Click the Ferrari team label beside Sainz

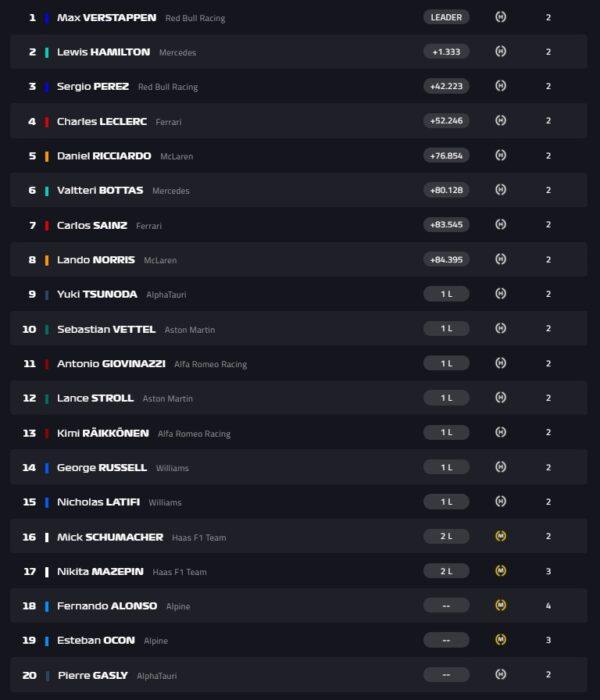click(x=148, y=226)
